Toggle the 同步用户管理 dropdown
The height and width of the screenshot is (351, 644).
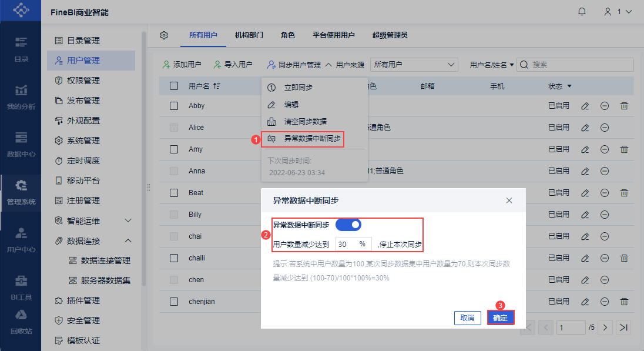[299, 65]
